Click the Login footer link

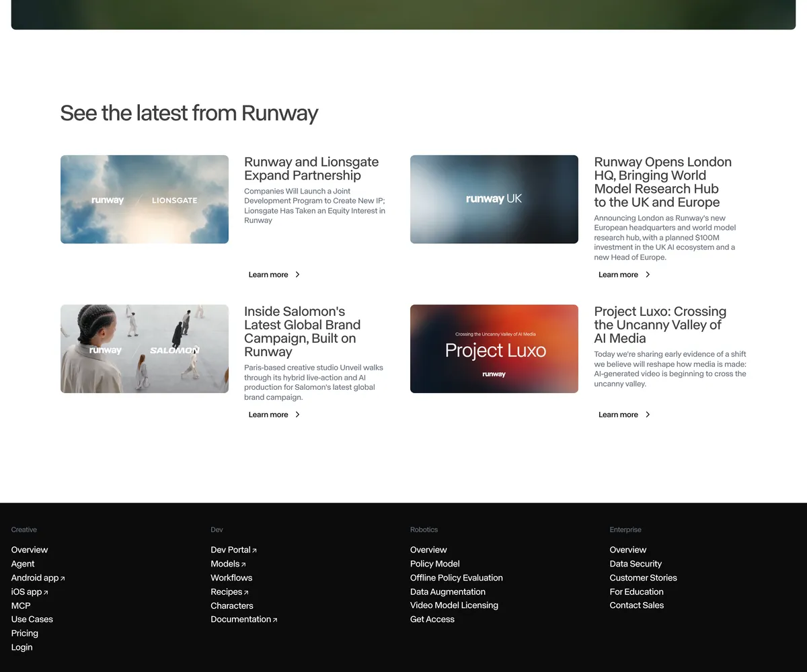[x=22, y=647]
